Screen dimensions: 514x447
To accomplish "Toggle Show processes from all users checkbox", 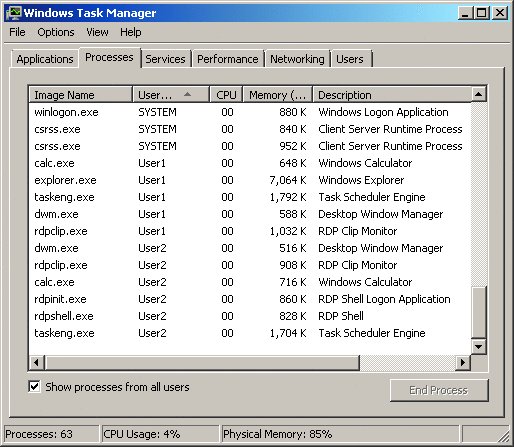I will click(x=35, y=387).
